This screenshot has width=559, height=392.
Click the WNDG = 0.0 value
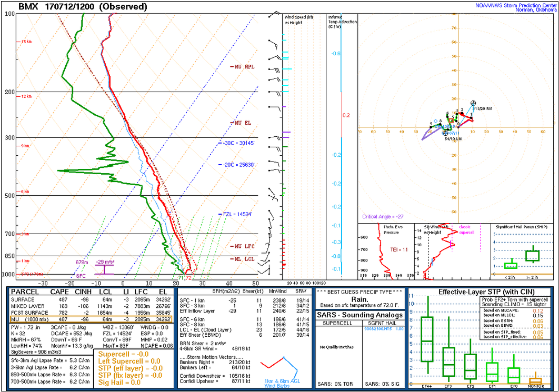click(154, 327)
